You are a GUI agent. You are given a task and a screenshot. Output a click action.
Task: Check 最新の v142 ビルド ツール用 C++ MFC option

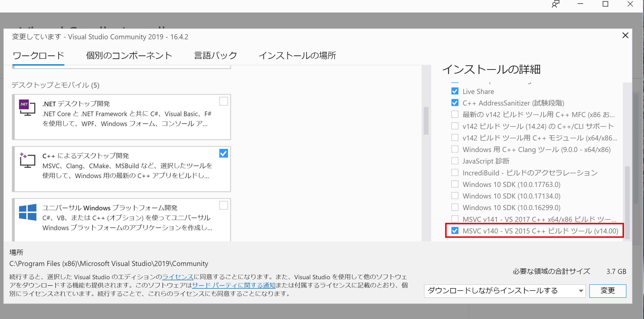coord(455,114)
